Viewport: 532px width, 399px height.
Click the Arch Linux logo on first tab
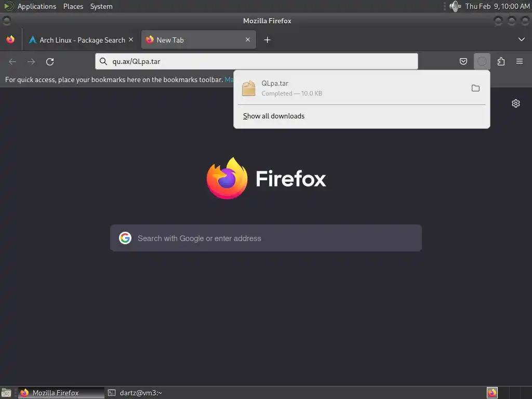33,39
